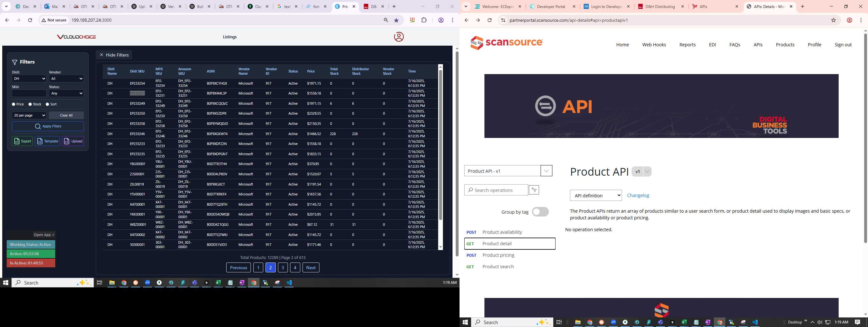Click the SKU filter input field
The image size is (868, 327).
[29, 93]
